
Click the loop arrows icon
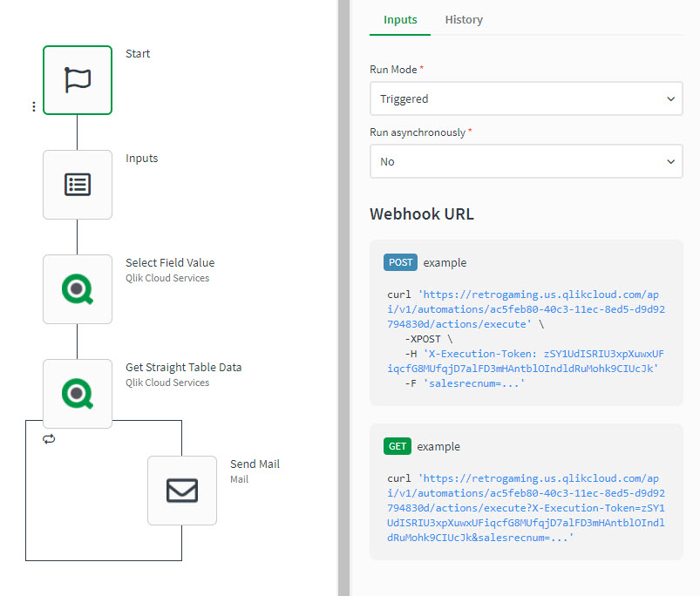(x=49, y=439)
